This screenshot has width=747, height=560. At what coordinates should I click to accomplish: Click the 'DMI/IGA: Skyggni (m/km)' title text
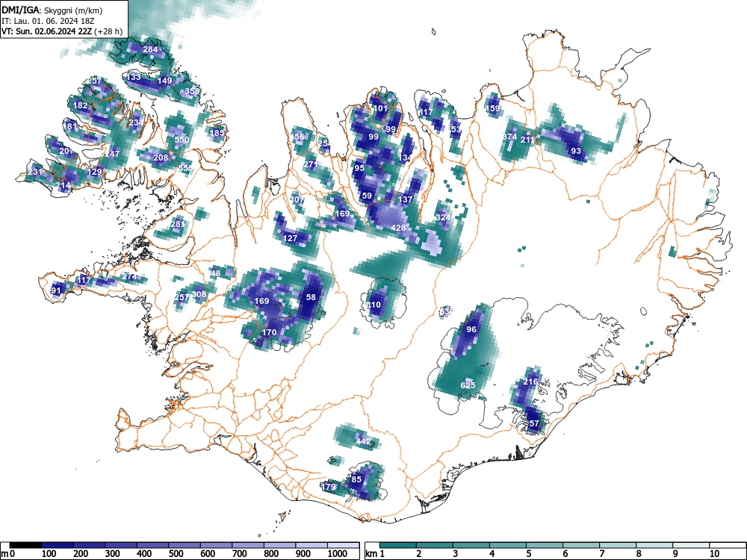pos(52,10)
